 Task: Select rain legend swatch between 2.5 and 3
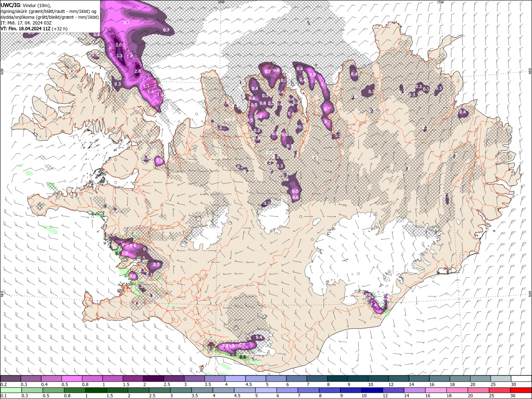(x=159, y=390)
